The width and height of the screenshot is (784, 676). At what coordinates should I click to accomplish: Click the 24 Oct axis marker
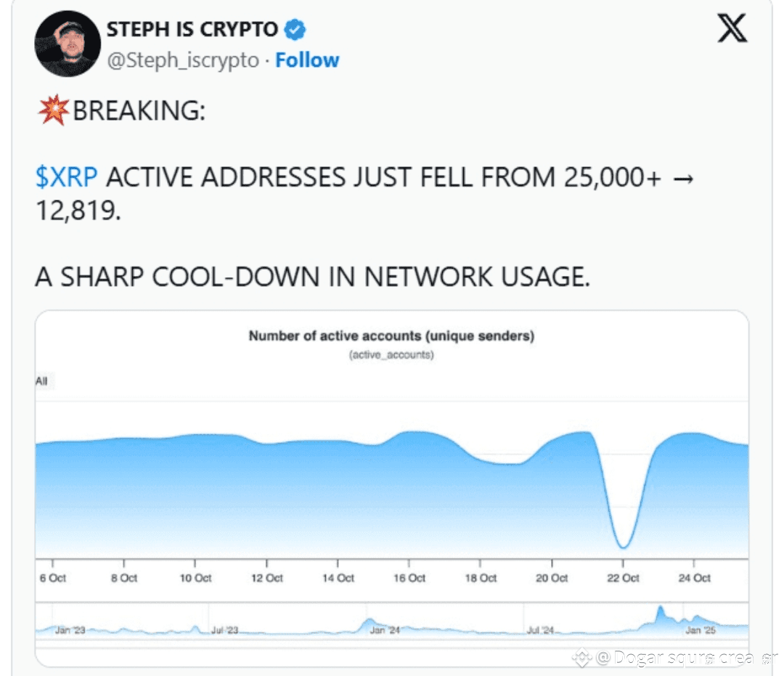695,578
